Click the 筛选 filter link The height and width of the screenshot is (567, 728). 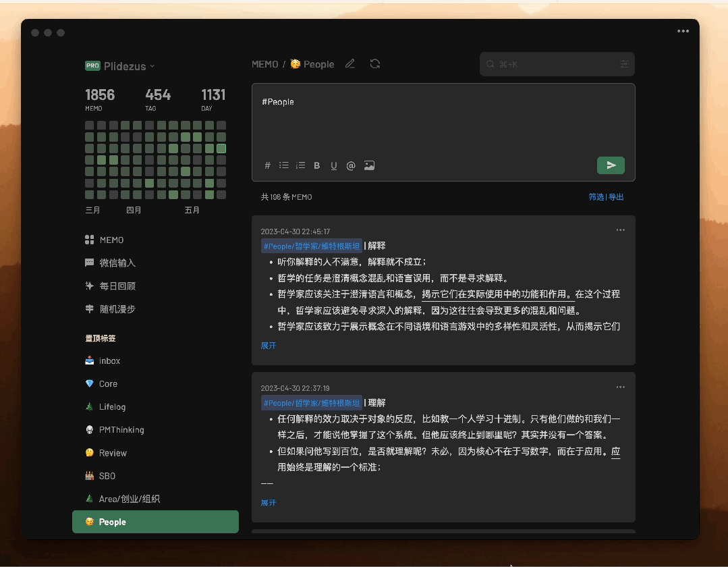click(596, 197)
